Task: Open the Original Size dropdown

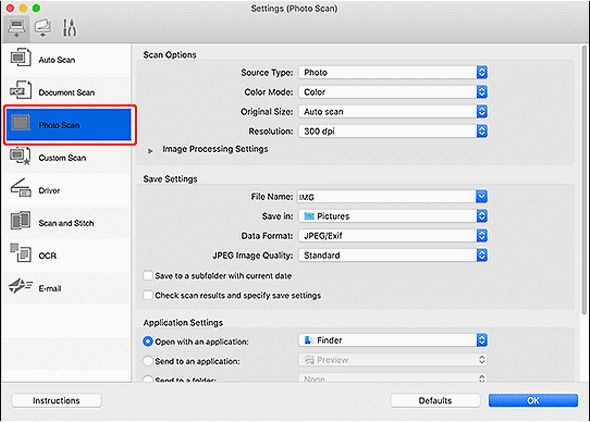Action: (x=393, y=111)
